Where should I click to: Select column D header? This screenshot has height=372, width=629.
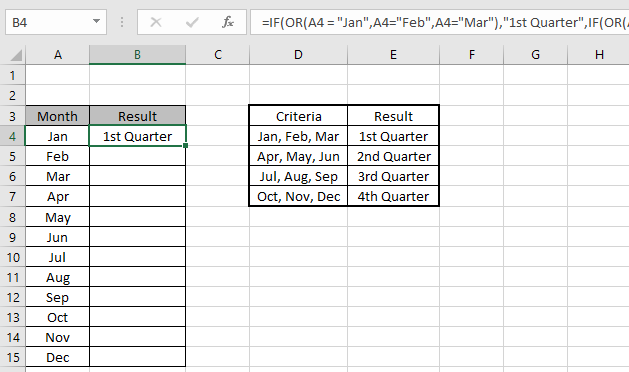[298, 55]
